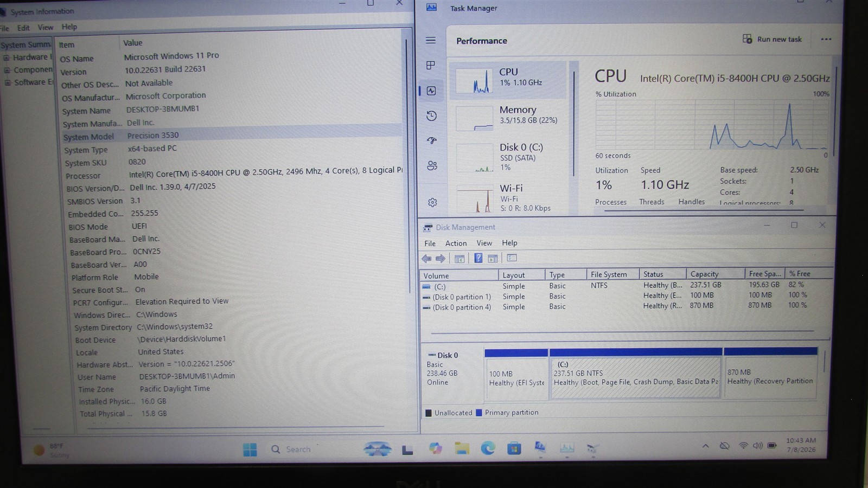Click Properties view icon in Disk Management toolbar
Image resolution: width=868 pixels, height=488 pixels.
tap(493, 259)
